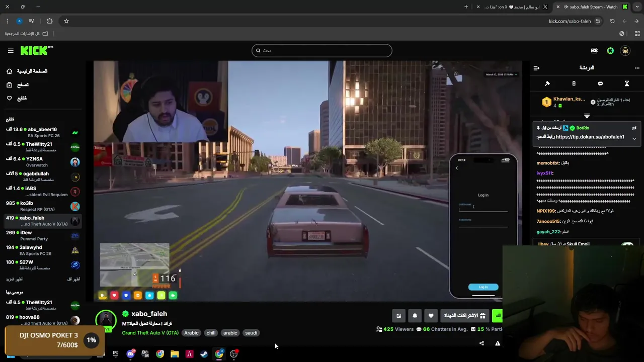The image size is (644, 362).
Task: Open ko3ib channel in sidebar
Action: pos(43,206)
